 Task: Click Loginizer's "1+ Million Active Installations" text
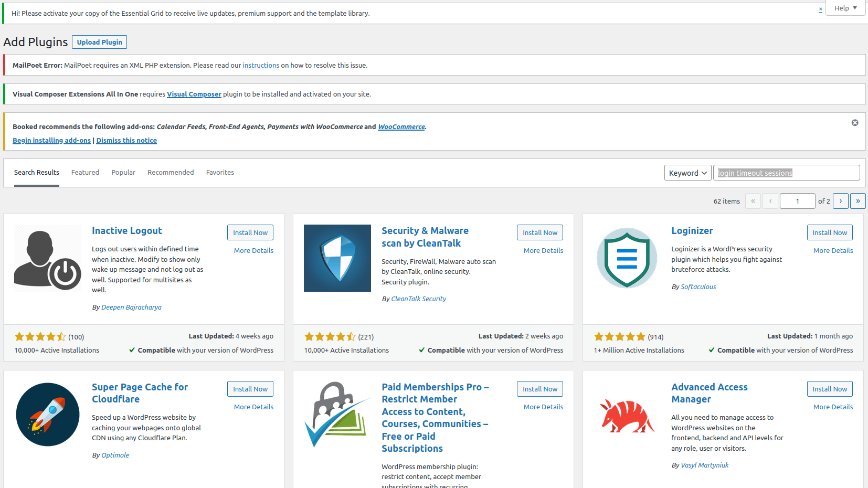point(639,351)
